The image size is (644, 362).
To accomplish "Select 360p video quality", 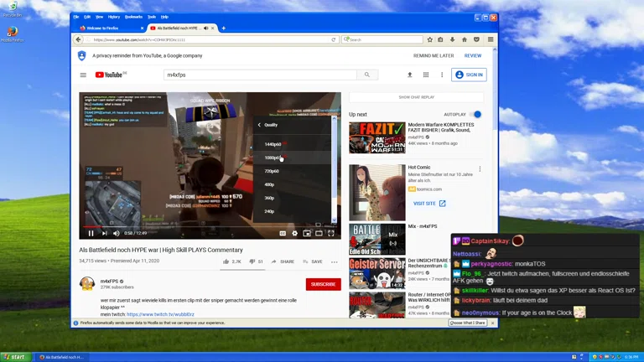I will coord(292,198).
